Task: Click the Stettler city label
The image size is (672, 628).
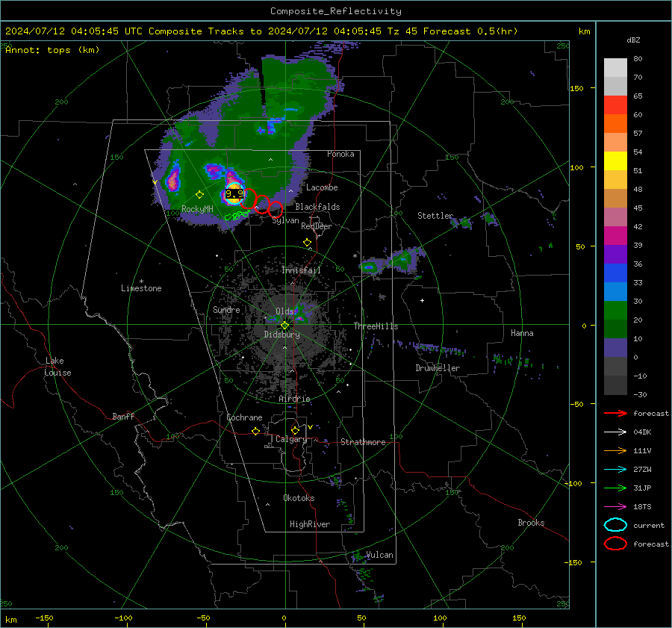Action: pyautogui.click(x=435, y=216)
